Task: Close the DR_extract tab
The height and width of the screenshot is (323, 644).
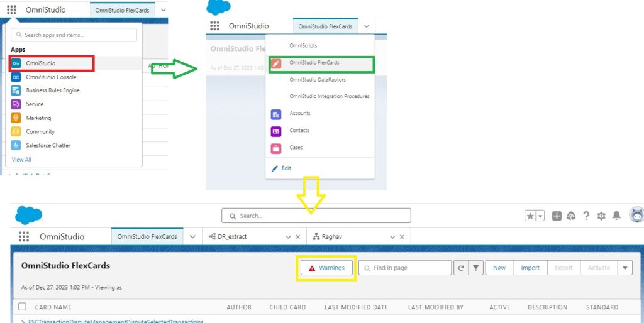Action: pos(298,237)
